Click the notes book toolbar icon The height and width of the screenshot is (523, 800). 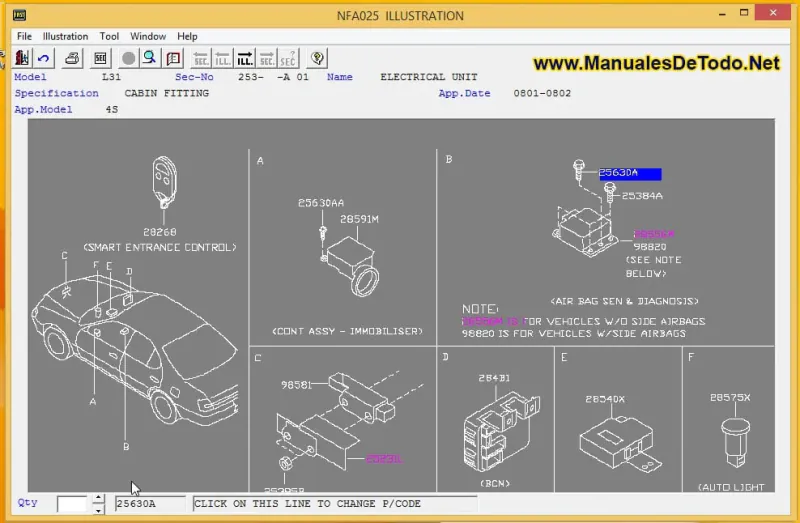click(174, 58)
